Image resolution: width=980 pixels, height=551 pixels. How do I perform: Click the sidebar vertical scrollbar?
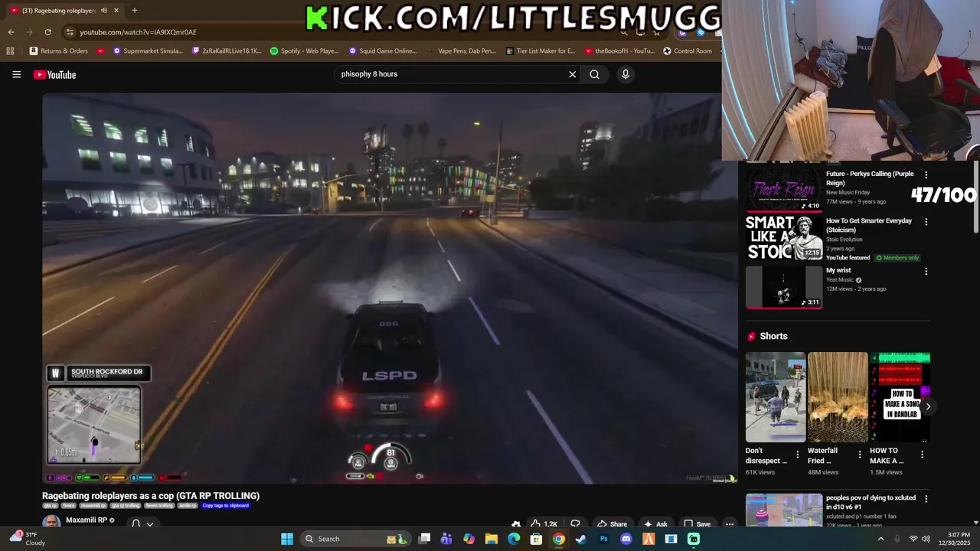click(975, 197)
